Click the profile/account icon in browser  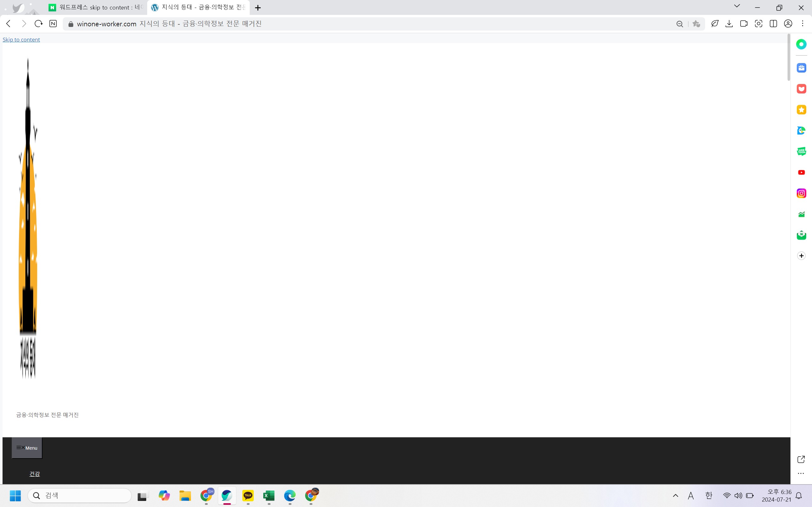click(788, 24)
